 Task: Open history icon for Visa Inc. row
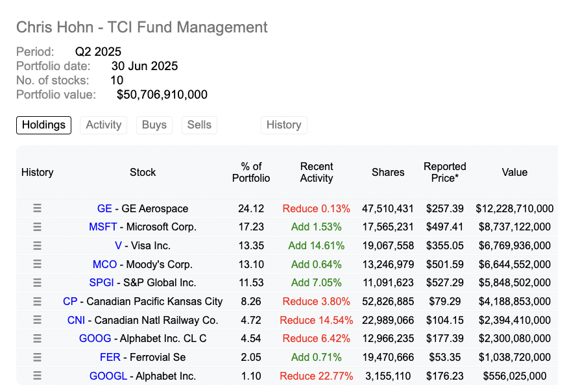[x=37, y=245]
